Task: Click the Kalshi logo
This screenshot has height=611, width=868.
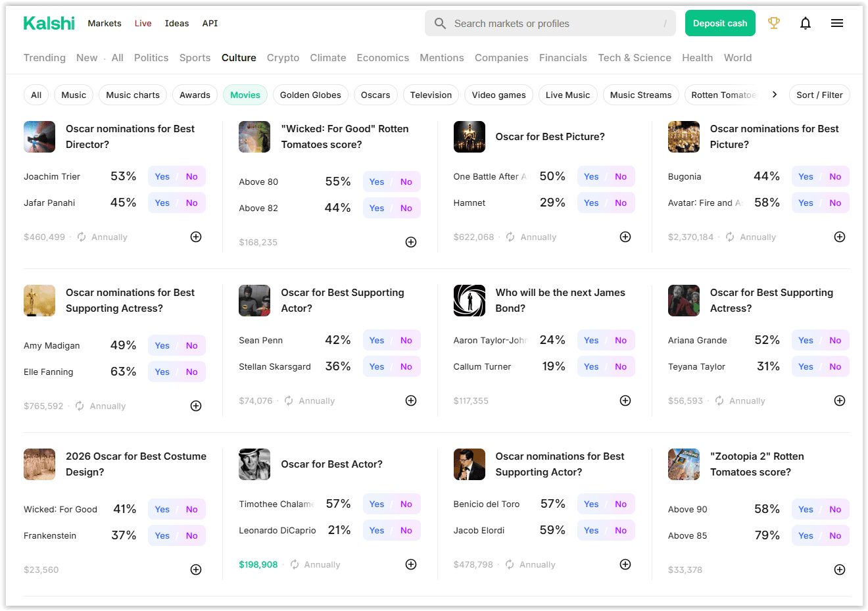Action: click(49, 23)
